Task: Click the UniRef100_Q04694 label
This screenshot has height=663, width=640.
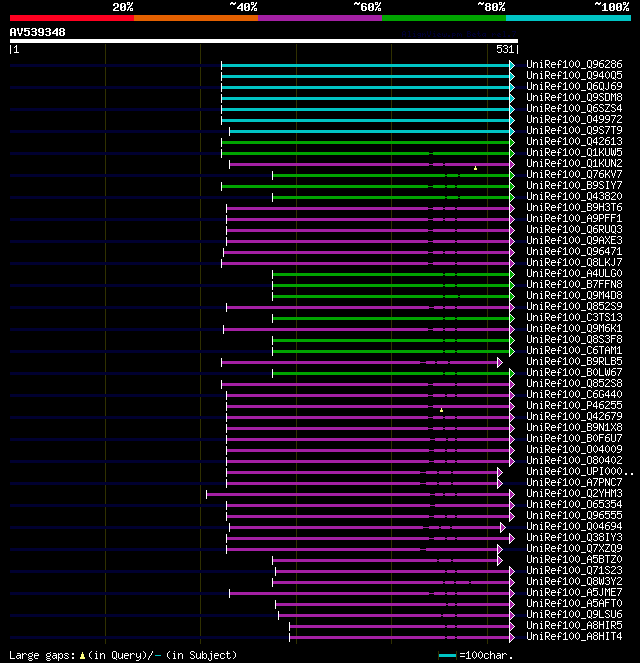Action: (574, 526)
